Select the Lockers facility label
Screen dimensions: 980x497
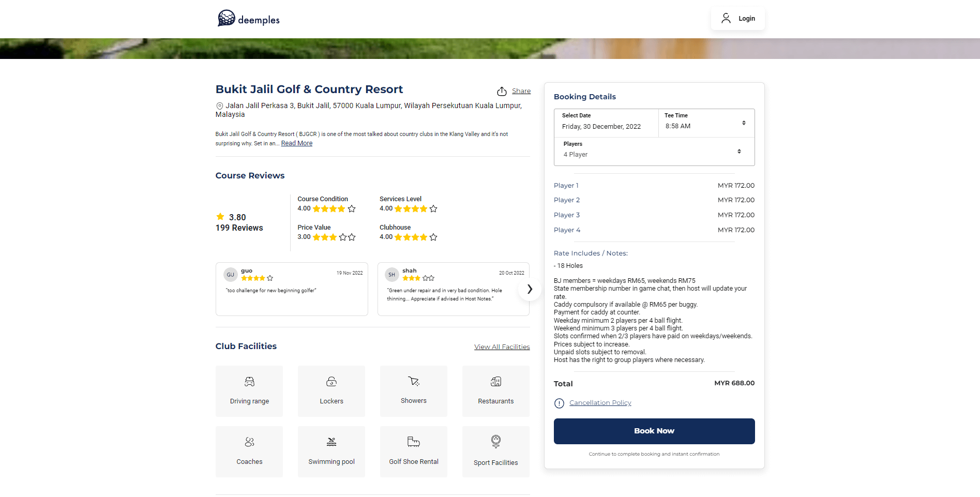(331, 401)
